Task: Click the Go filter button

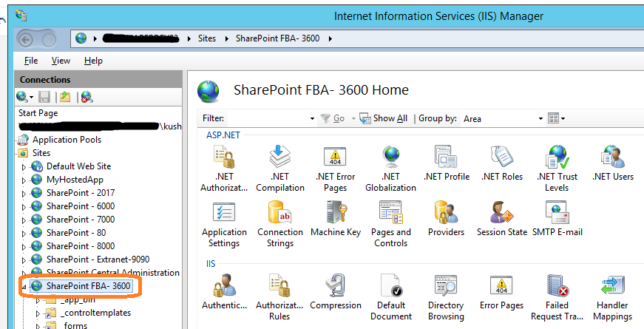Action: [x=333, y=118]
